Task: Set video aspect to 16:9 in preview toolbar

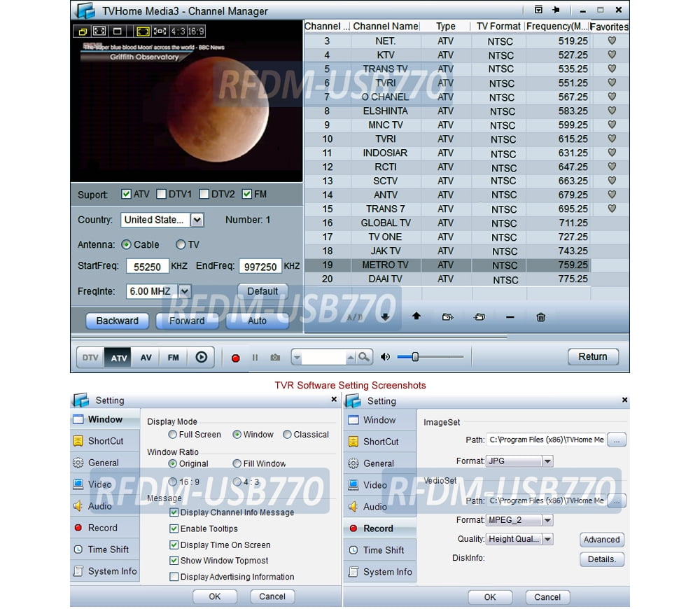Action: (x=197, y=31)
